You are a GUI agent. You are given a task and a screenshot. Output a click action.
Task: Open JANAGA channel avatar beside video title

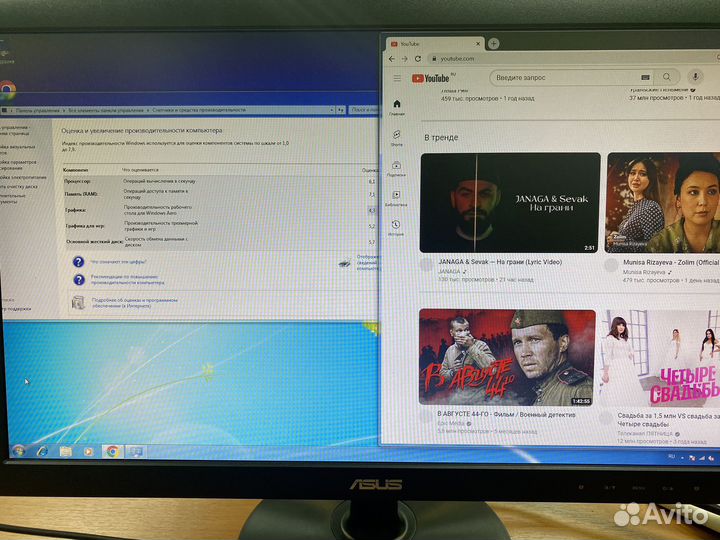tap(427, 264)
